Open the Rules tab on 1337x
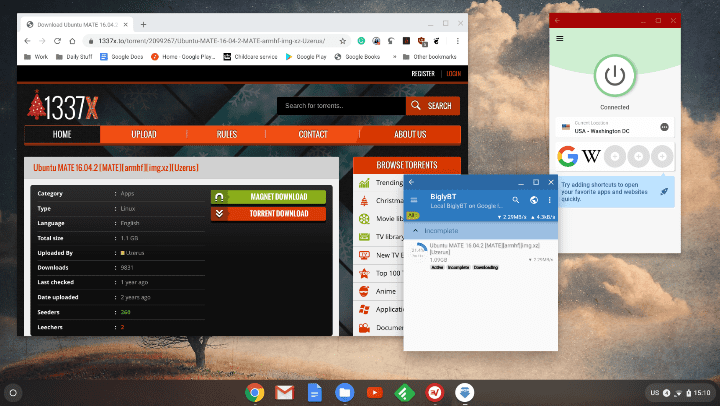720x406 pixels. pyautogui.click(x=227, y=134)
